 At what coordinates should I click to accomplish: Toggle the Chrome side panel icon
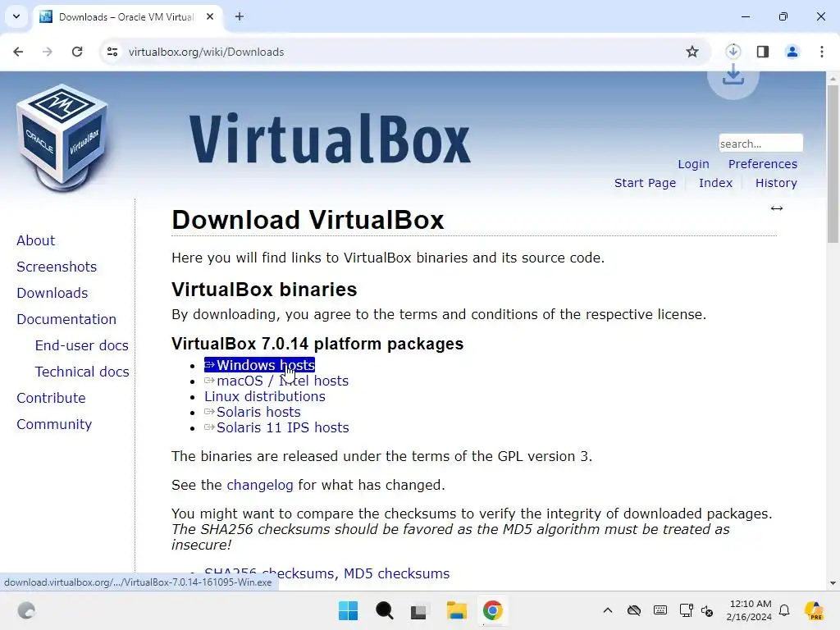click(763, 52)
